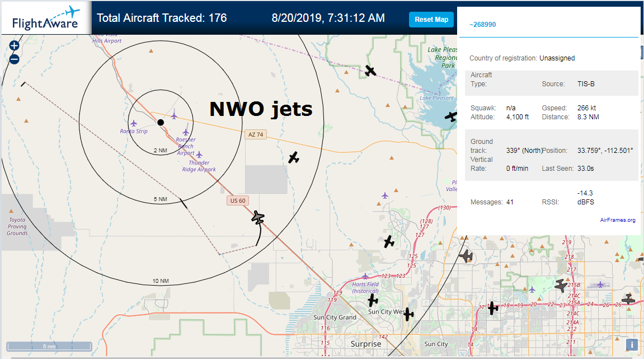Click the Last Seen 33.0s value

[586, 169]
